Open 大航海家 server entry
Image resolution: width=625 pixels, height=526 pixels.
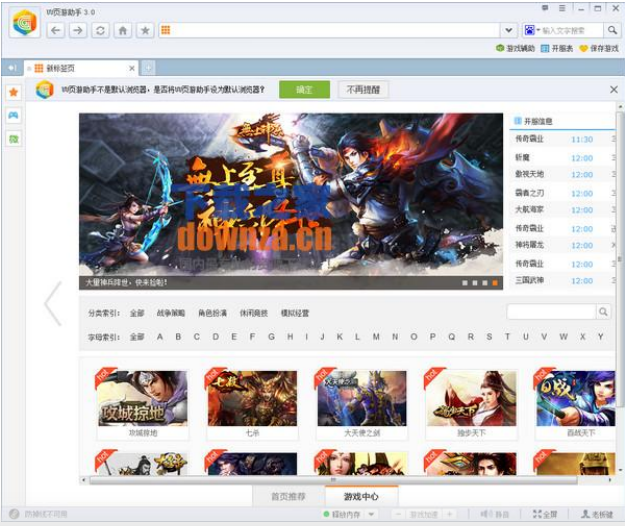[562, 210]
